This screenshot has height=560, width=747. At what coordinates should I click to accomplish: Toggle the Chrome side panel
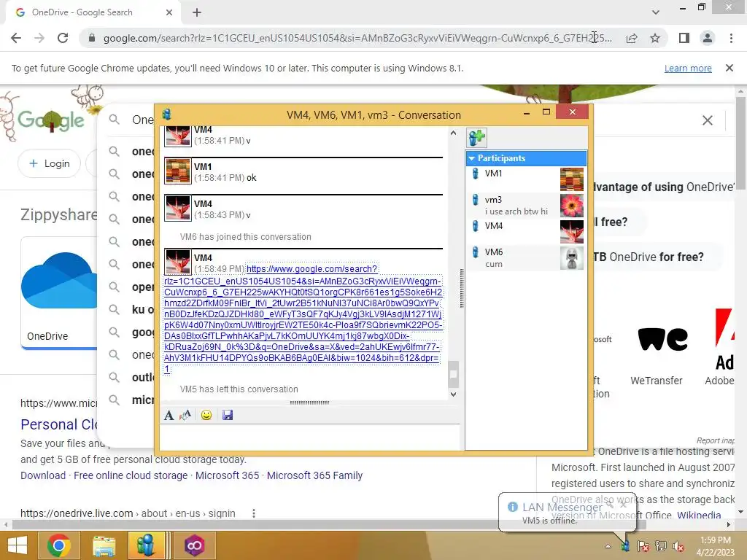(x=684, y=38)
